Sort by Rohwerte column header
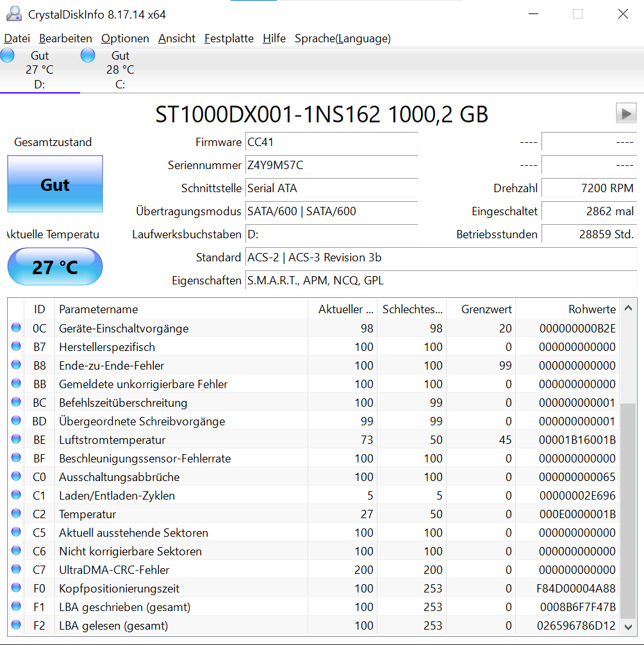This screenshot has width=644, height=645. pos(568,309)
